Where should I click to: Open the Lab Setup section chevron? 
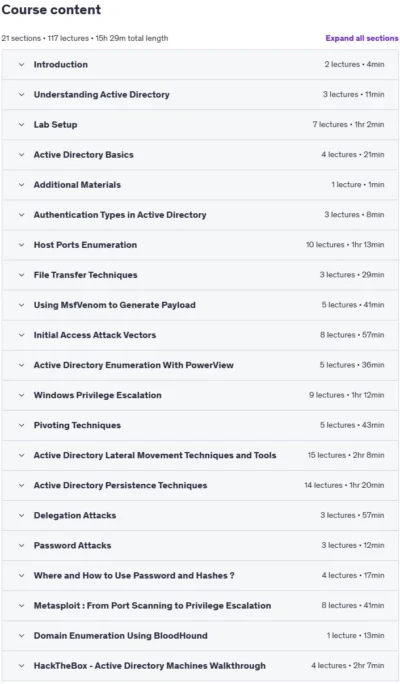[x=21, y=125]
